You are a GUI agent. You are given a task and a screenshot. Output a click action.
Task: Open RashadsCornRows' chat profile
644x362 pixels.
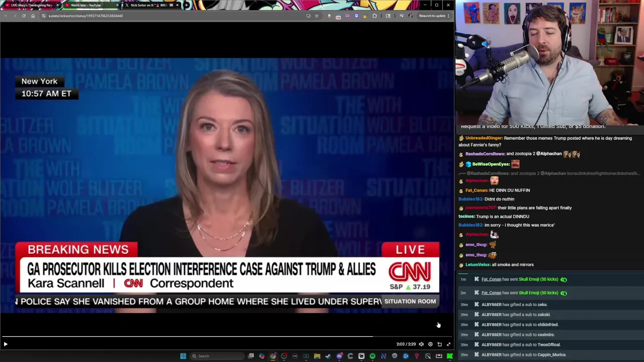[x=485, y=154]
